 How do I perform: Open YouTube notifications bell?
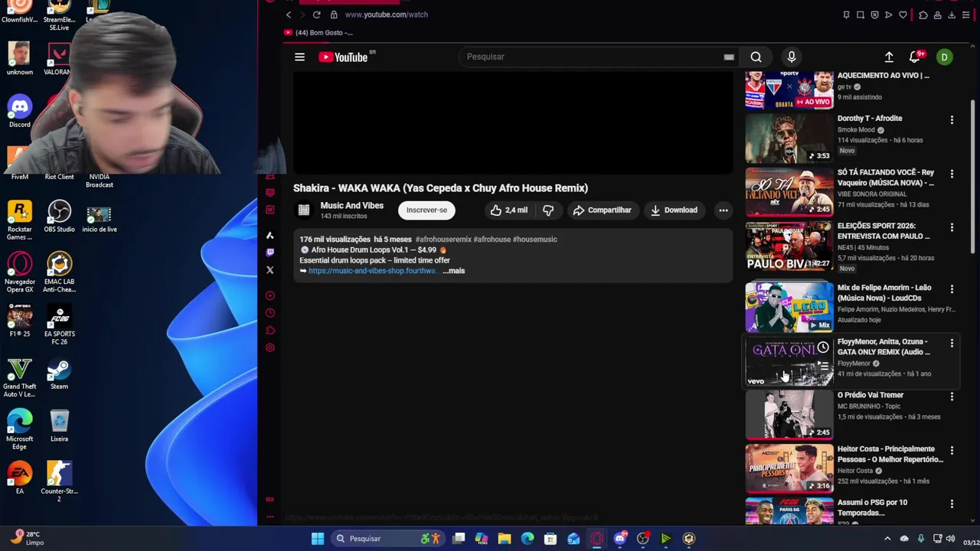pyautogui.click(x=915, y=57)
